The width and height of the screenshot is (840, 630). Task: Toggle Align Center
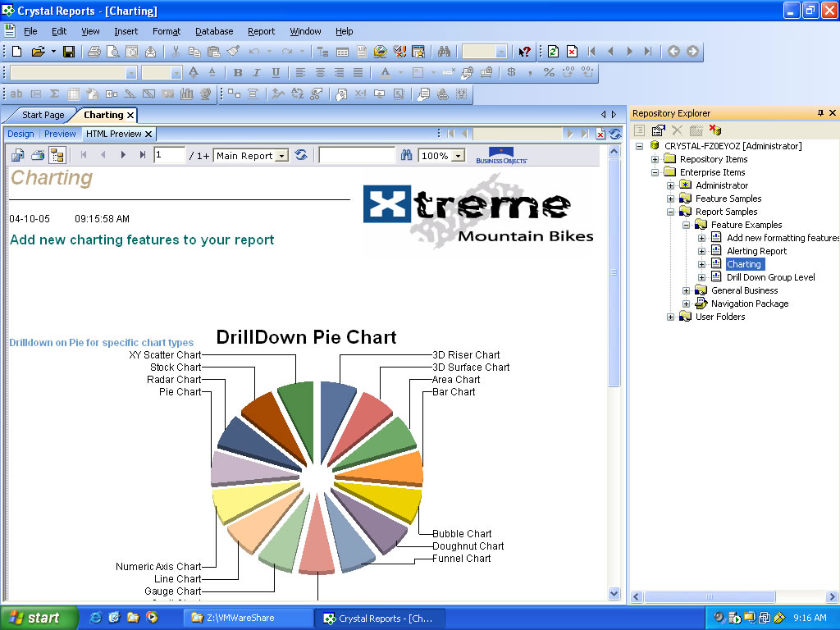tap(320, 72)
